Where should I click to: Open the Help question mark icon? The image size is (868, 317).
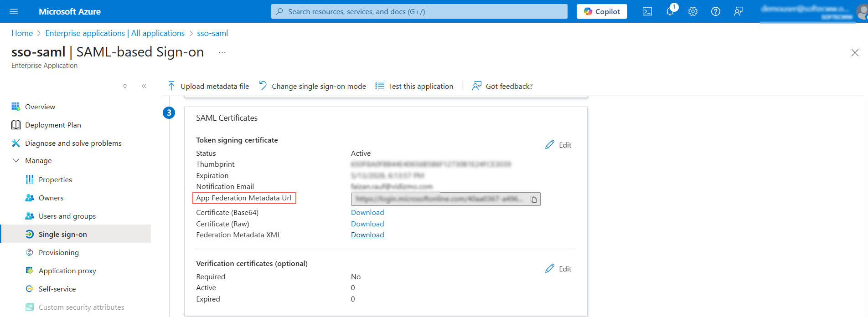click(x=715, y=11)
